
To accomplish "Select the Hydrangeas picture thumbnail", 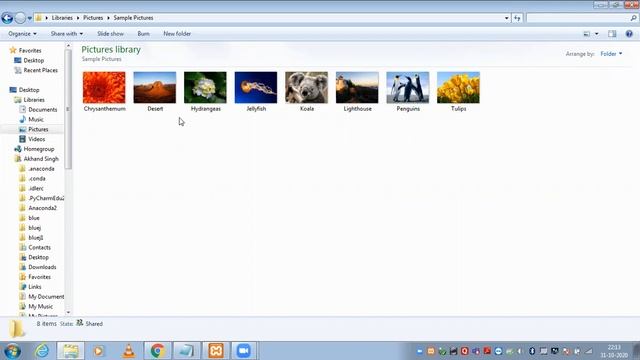I will pyautogui.click(x=205, y=87).
